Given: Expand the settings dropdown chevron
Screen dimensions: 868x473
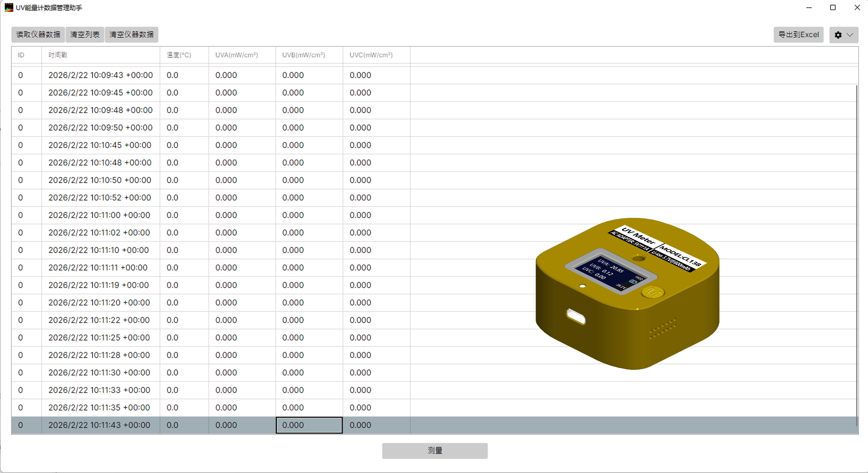Looking at the screenshot, I should click(x=850, y=35).
